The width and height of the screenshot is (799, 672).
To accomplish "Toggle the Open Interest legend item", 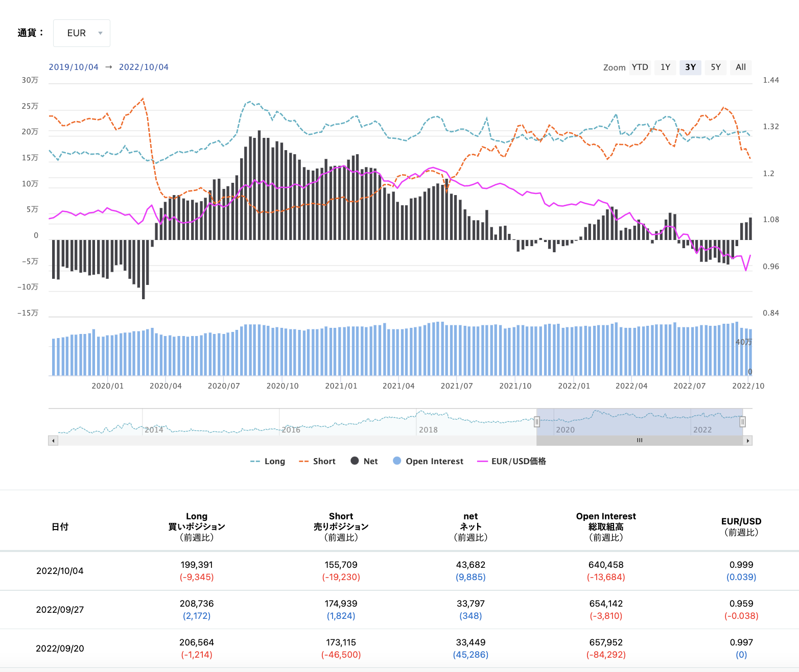I will [428, 461].
